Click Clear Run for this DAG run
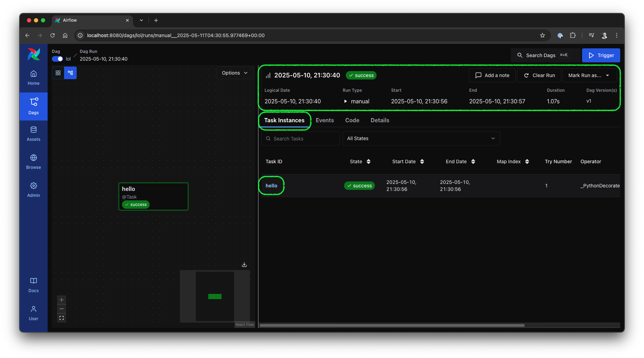 [x=539, y=75]
